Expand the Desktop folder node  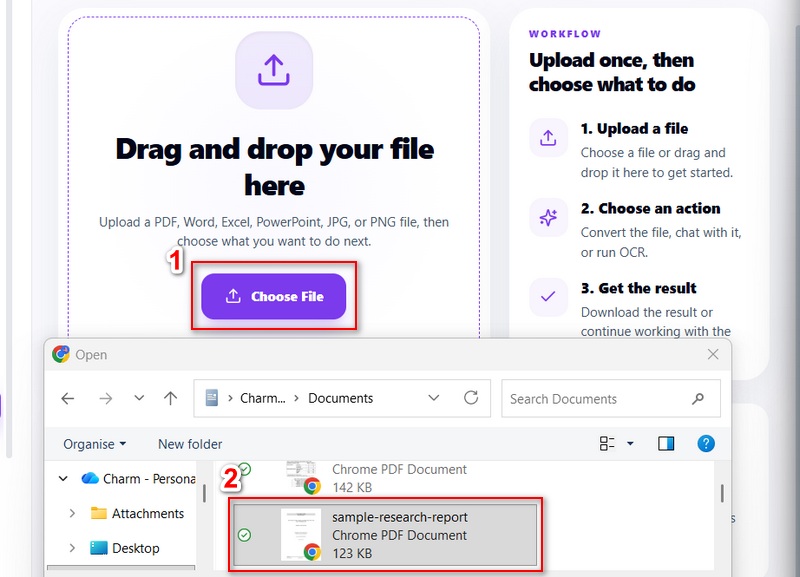point(72,548)
